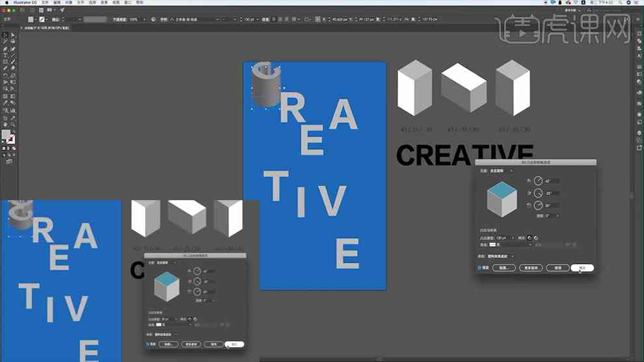Select the Shape Builder tool
The height and width of the screenshot is (362, 644).
click(x=5, y=89)
